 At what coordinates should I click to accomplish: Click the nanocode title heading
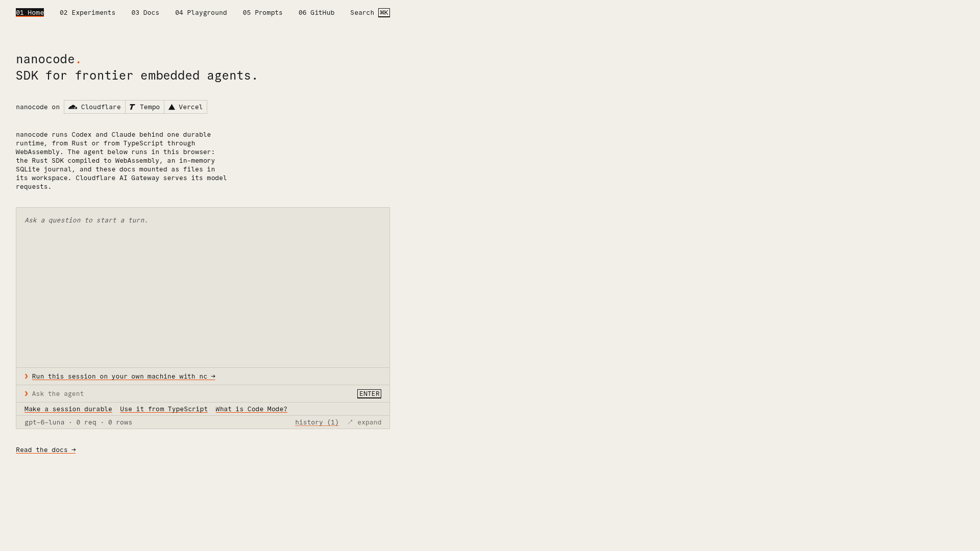click(48, 59)
